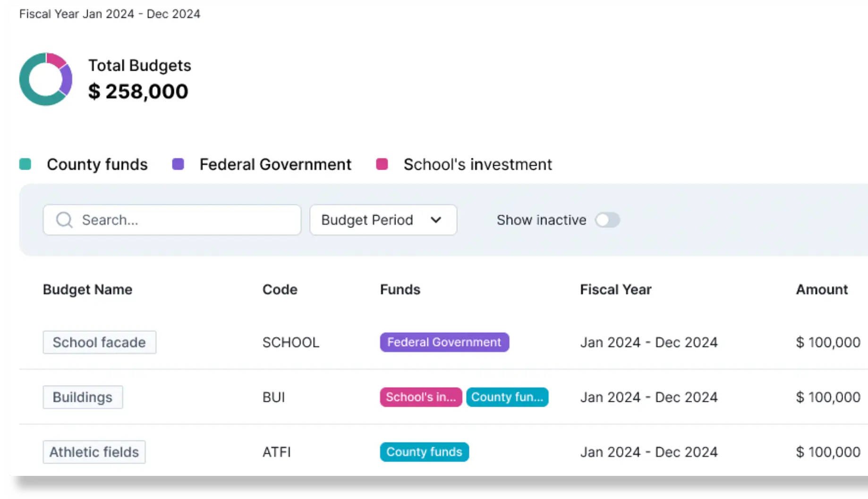Click the pink School's investment legend swatch
868x499 pixels.
click(x=382, y=164)
